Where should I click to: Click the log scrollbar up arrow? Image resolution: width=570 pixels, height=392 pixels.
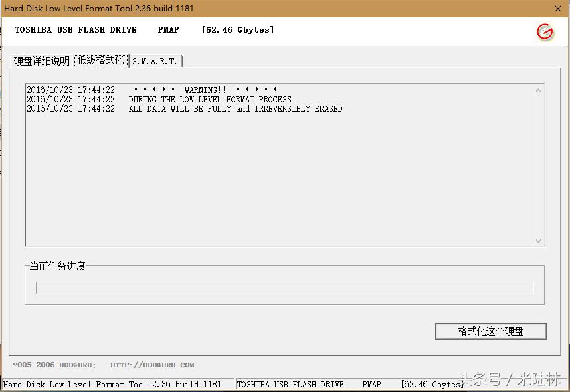[x=538, y=90]
